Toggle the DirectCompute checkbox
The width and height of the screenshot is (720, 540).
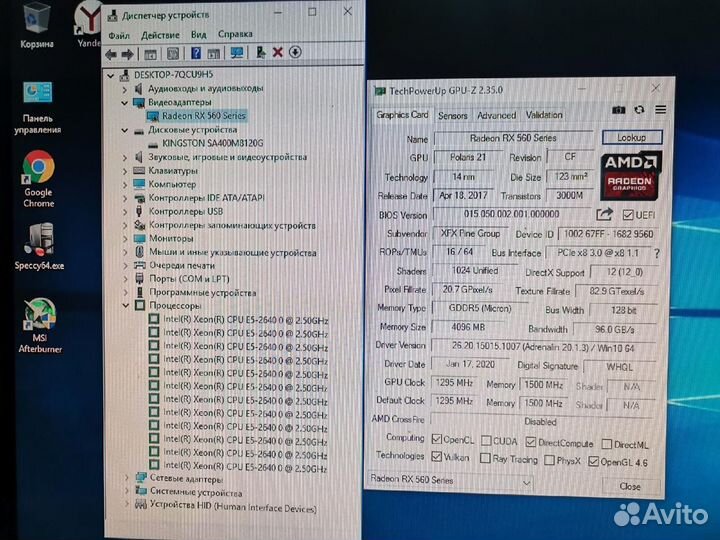click(531, 442)
